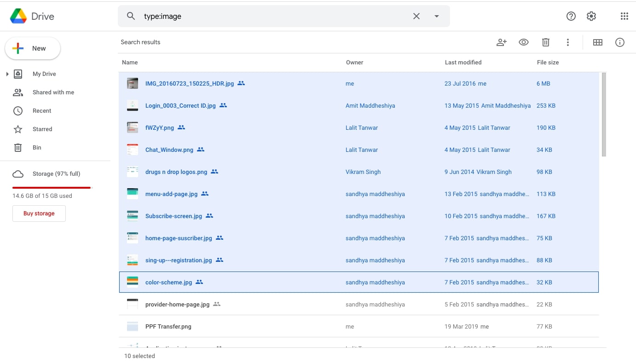This screenshot has width=636, height=364.
Task: Clear the search with the X icon
Action: pyautogui.click(x=416, y=16)
